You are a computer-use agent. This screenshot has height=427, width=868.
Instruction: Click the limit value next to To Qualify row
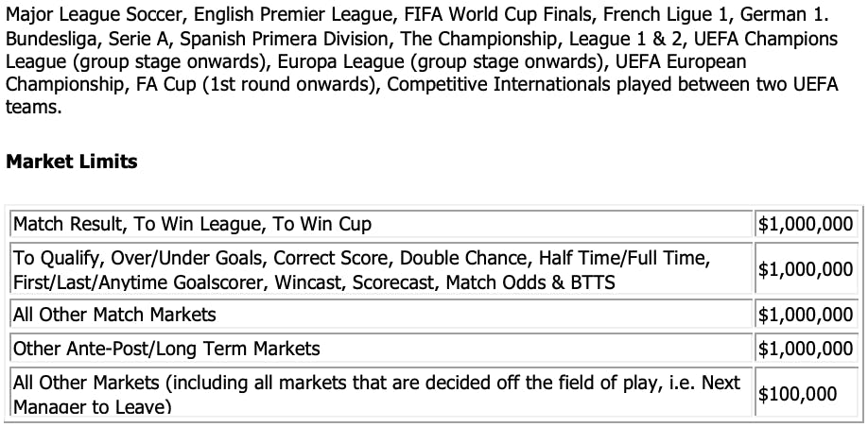point(806,269)
